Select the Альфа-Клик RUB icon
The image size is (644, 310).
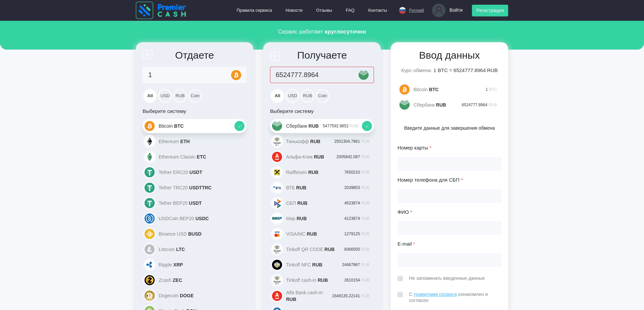click(277, 157)
